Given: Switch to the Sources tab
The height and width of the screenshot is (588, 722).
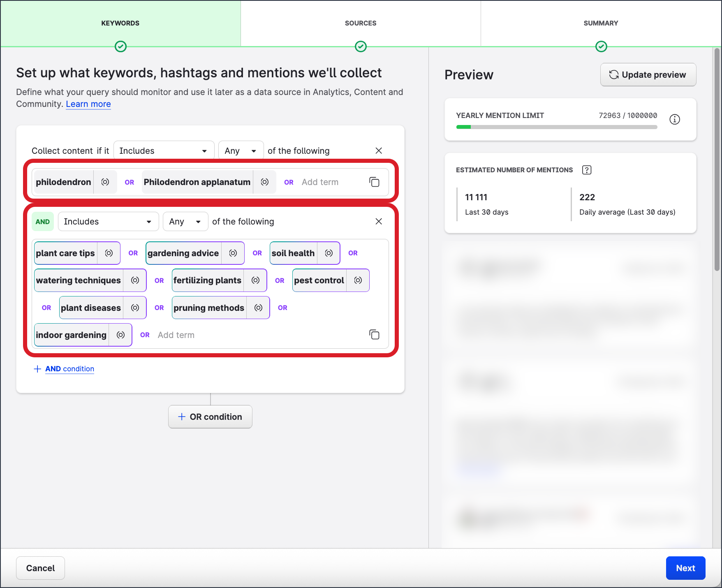Looking at the screenshot, I should tap(361, 23).
